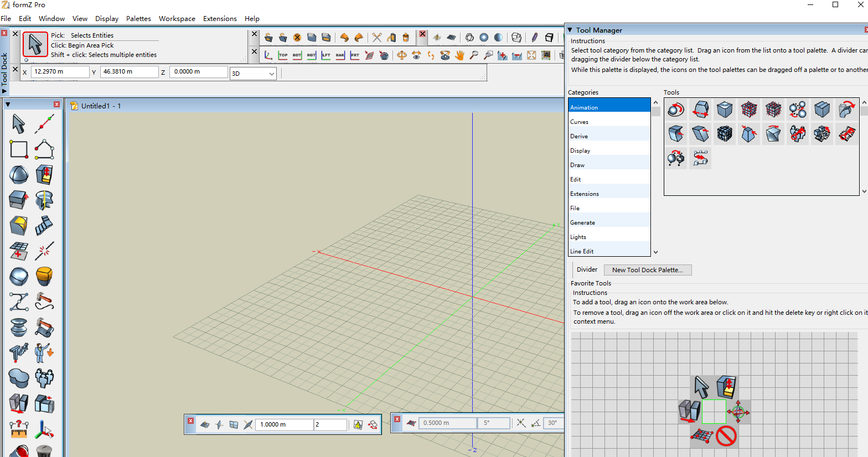This screenshot has height=457, width=868.
Task: Select the trash can delete tool
Action: tap(44, 451)
